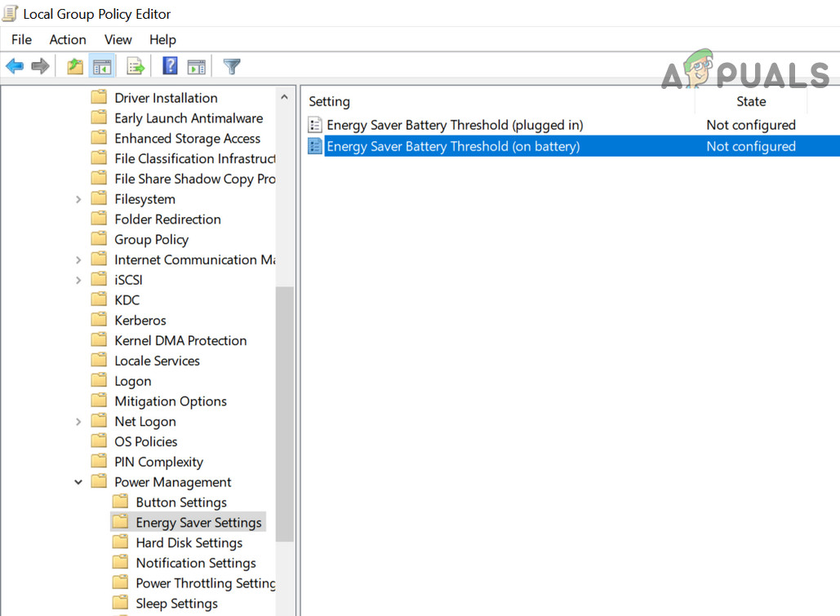Select Energy Saver Battery Threshold (on battery)

tap(453, 146)
